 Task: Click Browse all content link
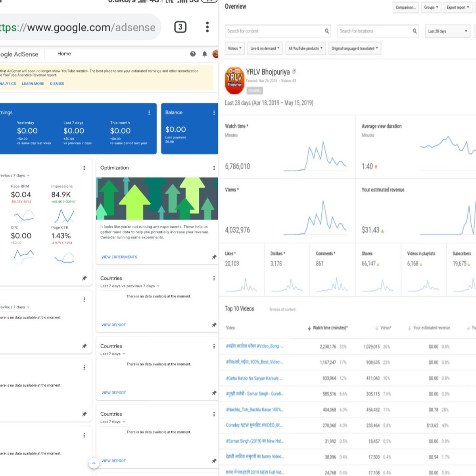[282, 309]
